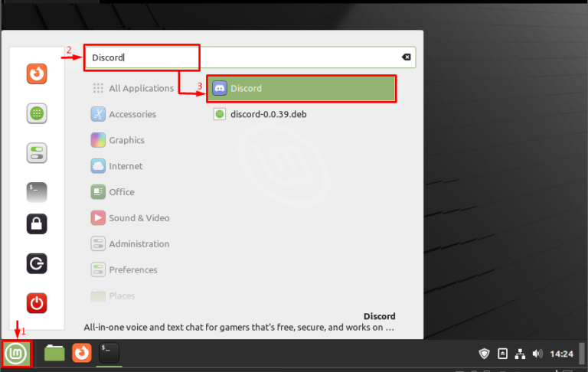Select the Internet category
The width and height of the screenshot is (588, 372).
point(117,166)
